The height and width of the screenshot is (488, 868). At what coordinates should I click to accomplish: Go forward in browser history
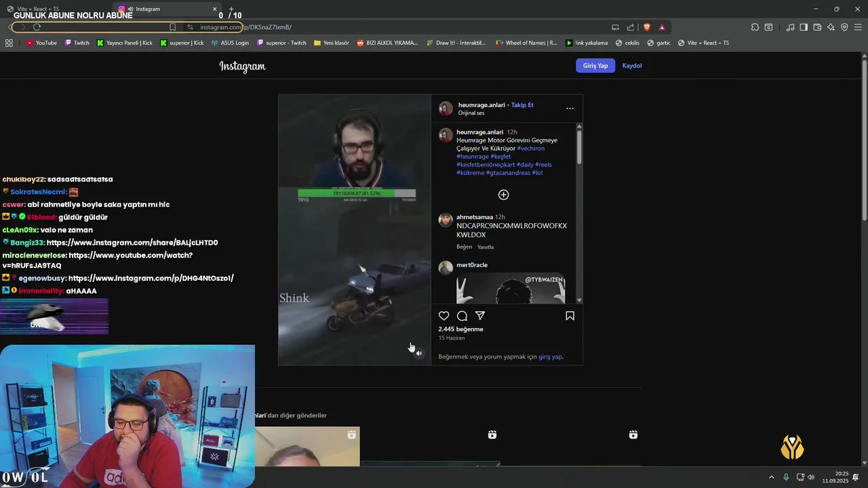[22, 27]
